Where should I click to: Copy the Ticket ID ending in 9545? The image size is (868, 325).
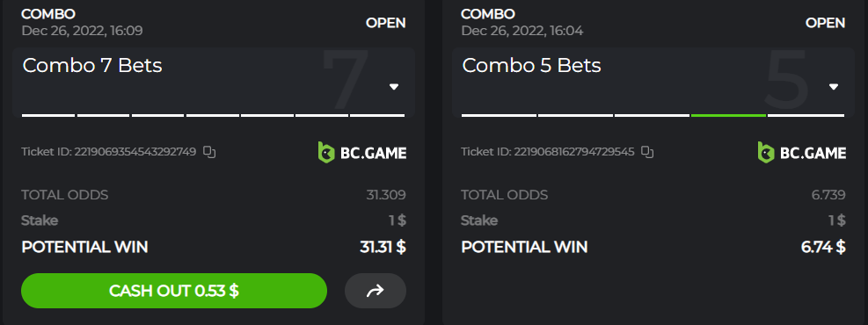[x=647, y=151]
